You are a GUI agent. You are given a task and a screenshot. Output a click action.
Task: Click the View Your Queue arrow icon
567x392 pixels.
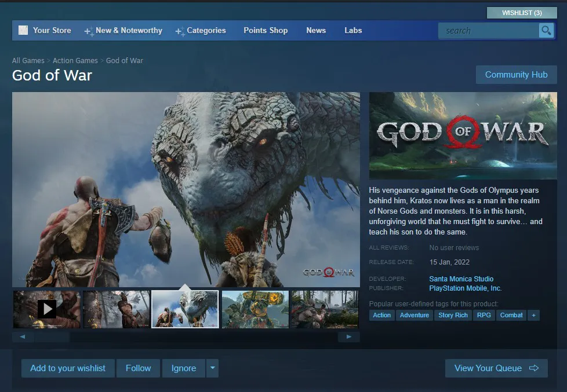pyautogui.click(x=534, y=368)
